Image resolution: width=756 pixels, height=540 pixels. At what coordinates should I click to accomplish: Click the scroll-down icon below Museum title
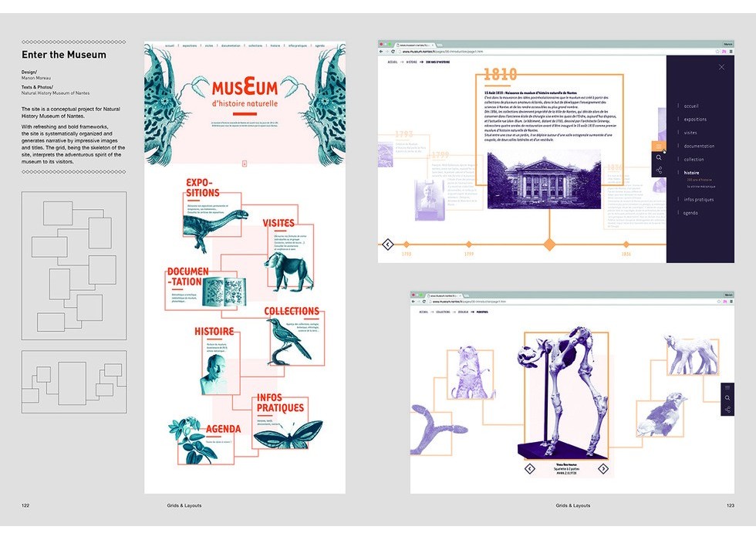point(245,163)
